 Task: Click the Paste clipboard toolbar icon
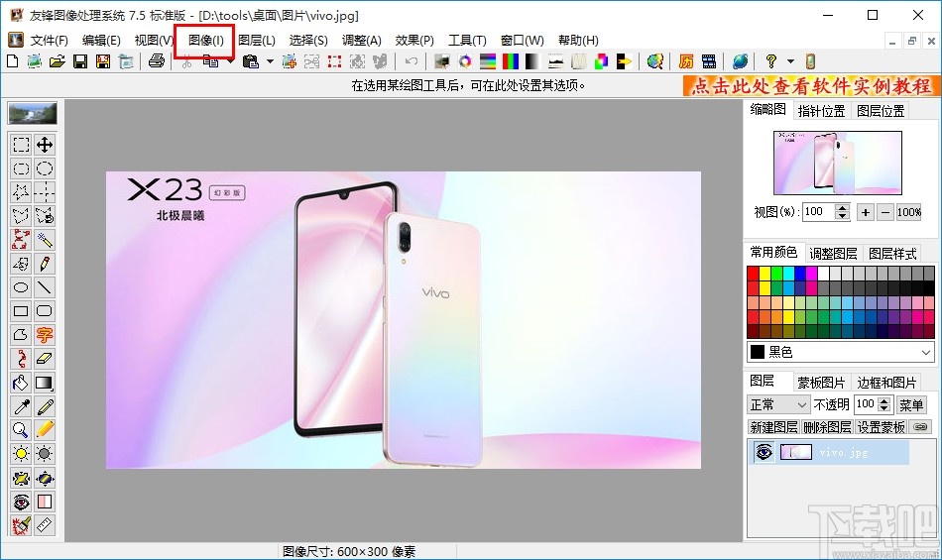[x=251, y=61]
